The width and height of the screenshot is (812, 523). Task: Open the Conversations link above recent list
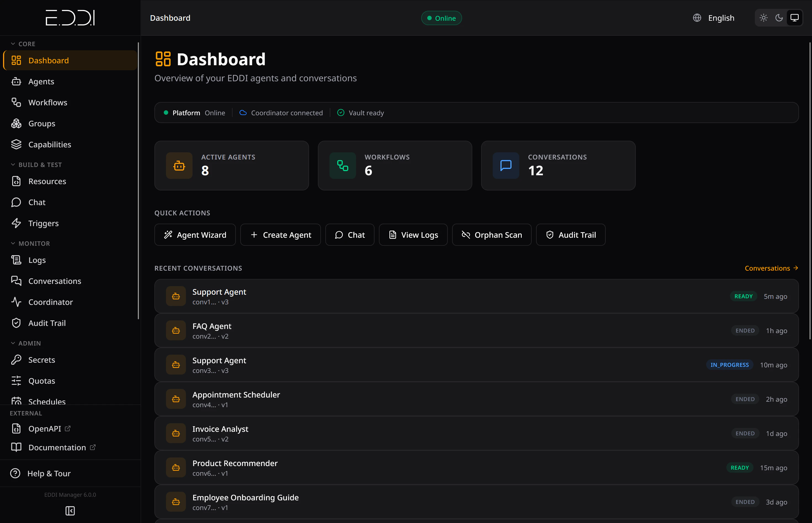[x=771, y=268]
